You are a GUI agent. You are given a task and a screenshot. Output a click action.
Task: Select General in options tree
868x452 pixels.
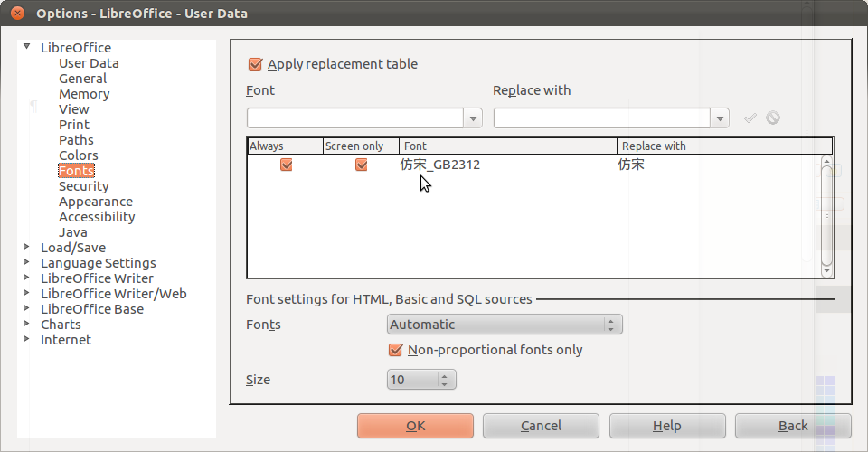pyautogui.click(x=82, y=79)
